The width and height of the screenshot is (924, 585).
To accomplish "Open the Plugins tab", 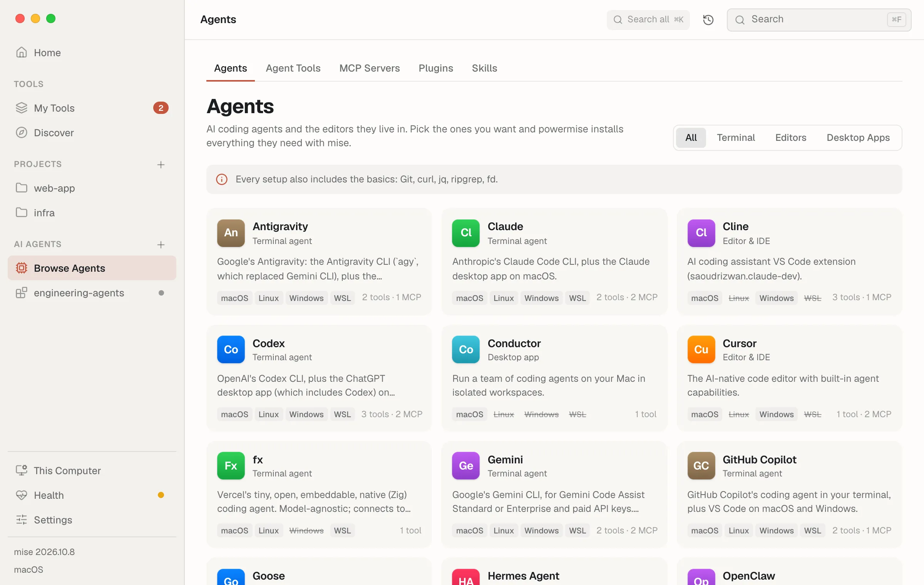I will click(436, 68).
